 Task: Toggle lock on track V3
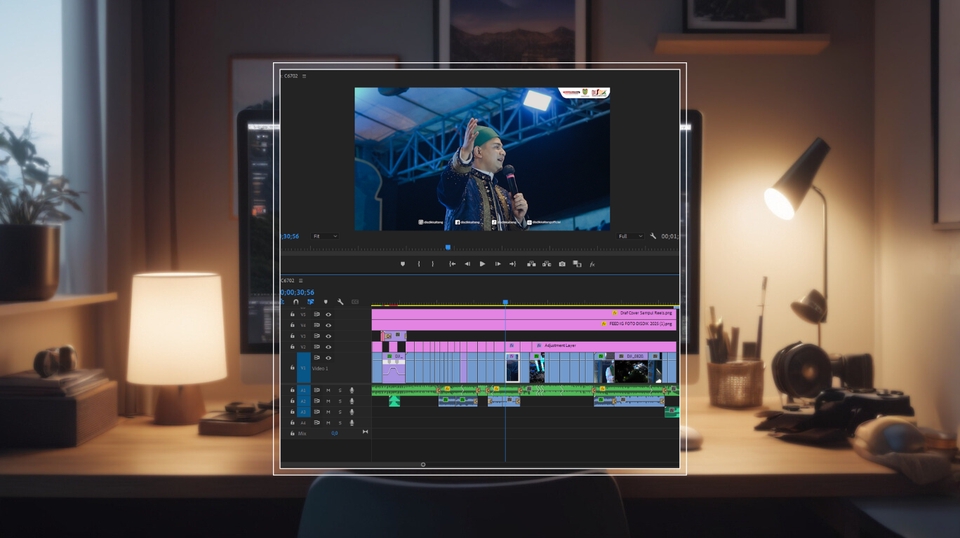[292, 336]
